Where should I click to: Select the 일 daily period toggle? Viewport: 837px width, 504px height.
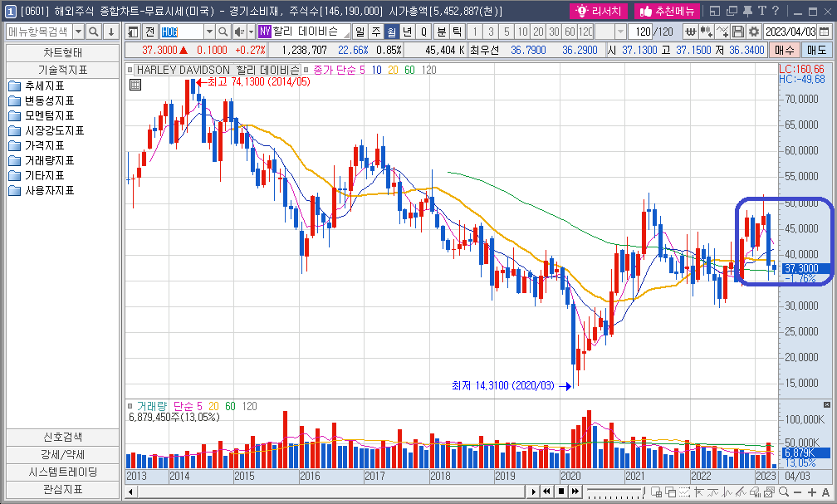pos(360,32)
